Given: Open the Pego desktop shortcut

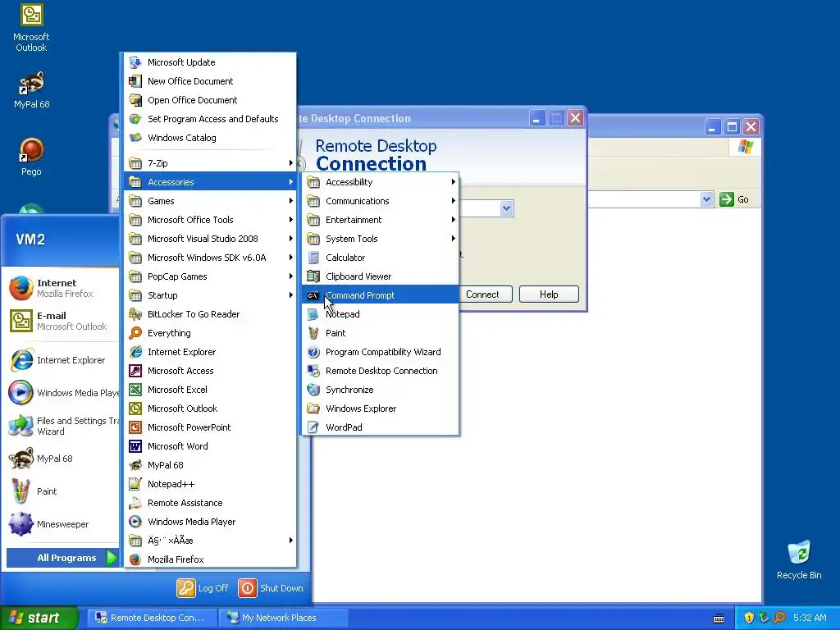Looking at the screenshot, I should (31, 157).
